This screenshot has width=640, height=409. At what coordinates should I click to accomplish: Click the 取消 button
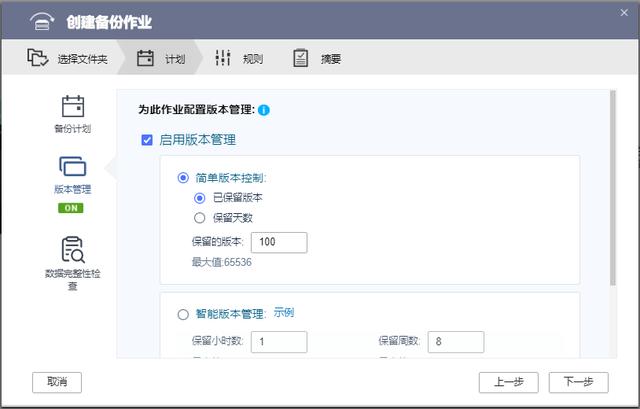coord(57,382)
